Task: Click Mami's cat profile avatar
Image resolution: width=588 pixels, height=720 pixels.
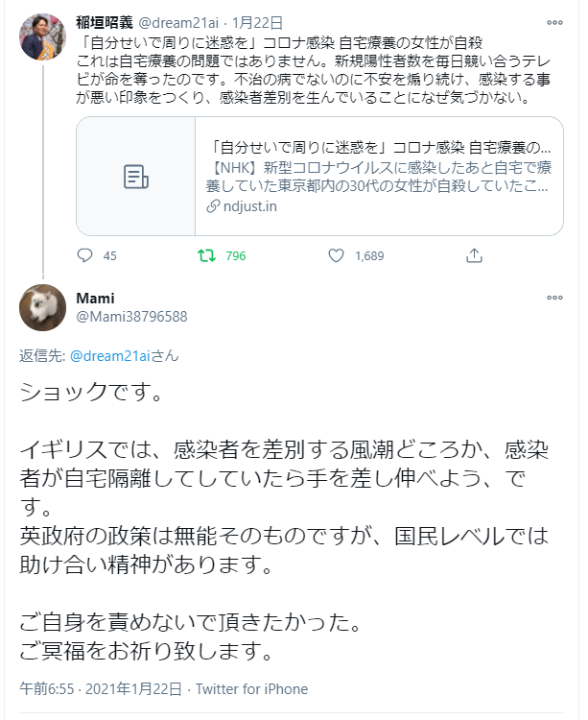Action: [x=42, y=308]
